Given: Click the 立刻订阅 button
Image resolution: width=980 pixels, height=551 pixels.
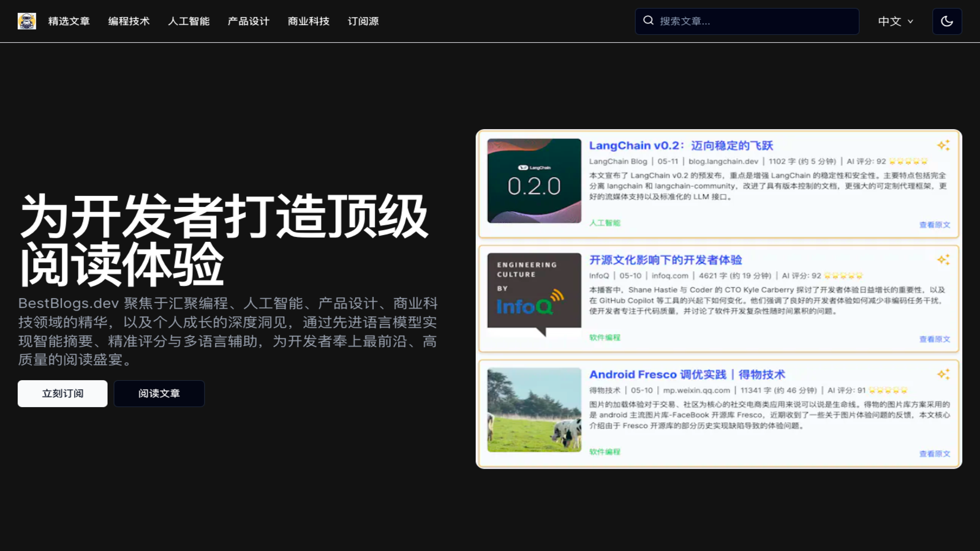Looking at the screenshot, I should [x=62, y=394].
